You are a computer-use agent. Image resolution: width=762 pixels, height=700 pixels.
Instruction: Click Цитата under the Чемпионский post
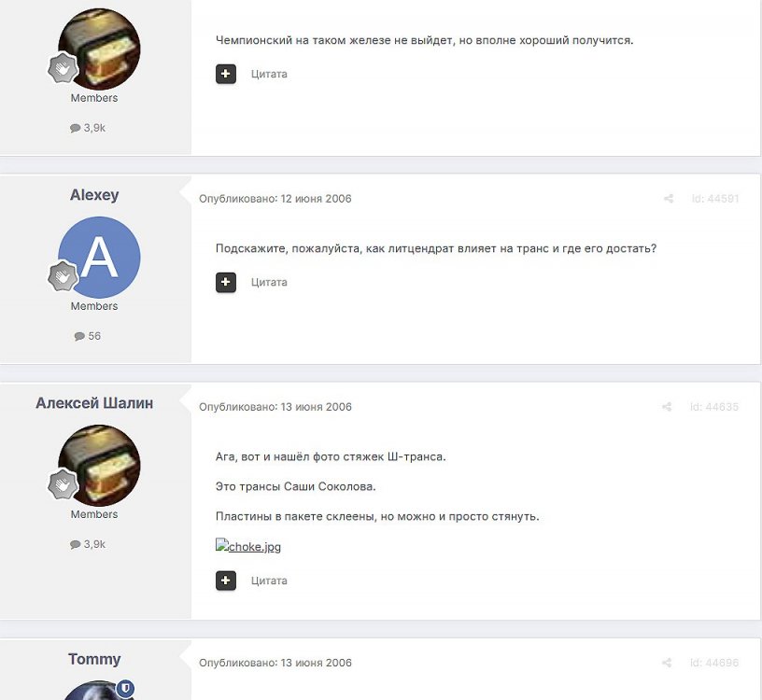[x=269, y=74]
